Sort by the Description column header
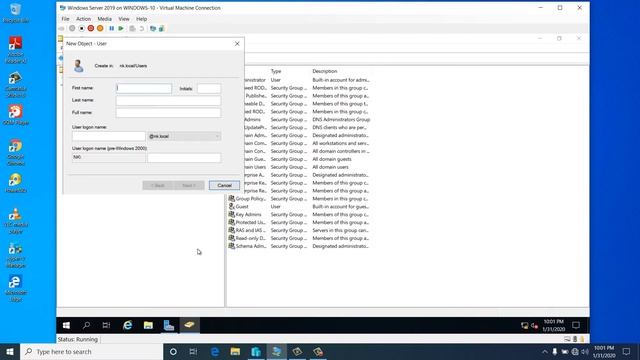 (x=325, y=71)
